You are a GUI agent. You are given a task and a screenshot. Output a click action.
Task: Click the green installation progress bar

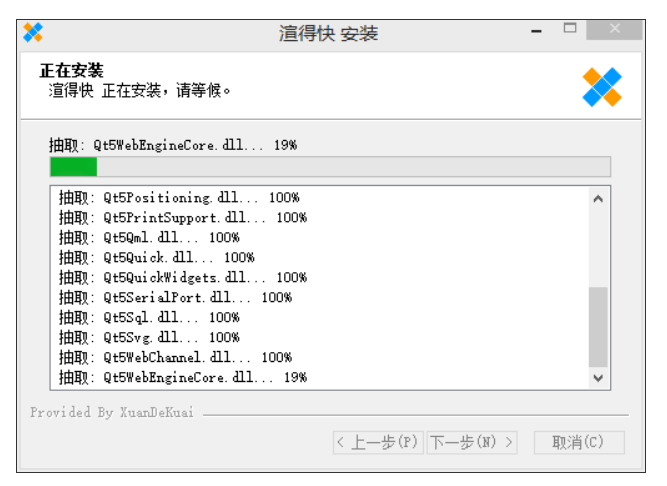[329, 166]
